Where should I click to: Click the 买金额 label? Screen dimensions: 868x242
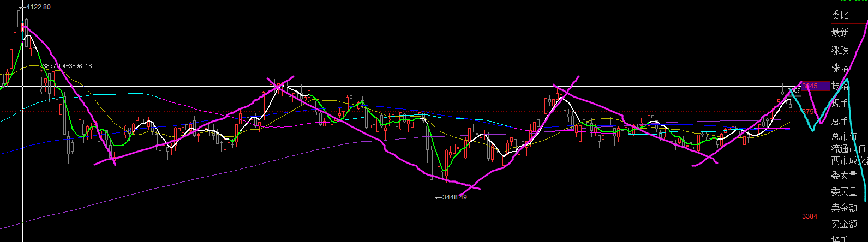[x=844, y=224]
